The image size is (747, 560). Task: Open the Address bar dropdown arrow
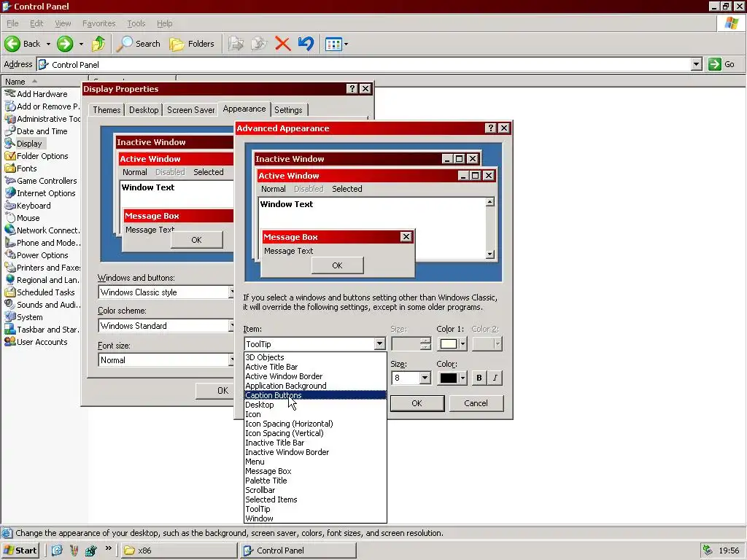tap(696, 64)
